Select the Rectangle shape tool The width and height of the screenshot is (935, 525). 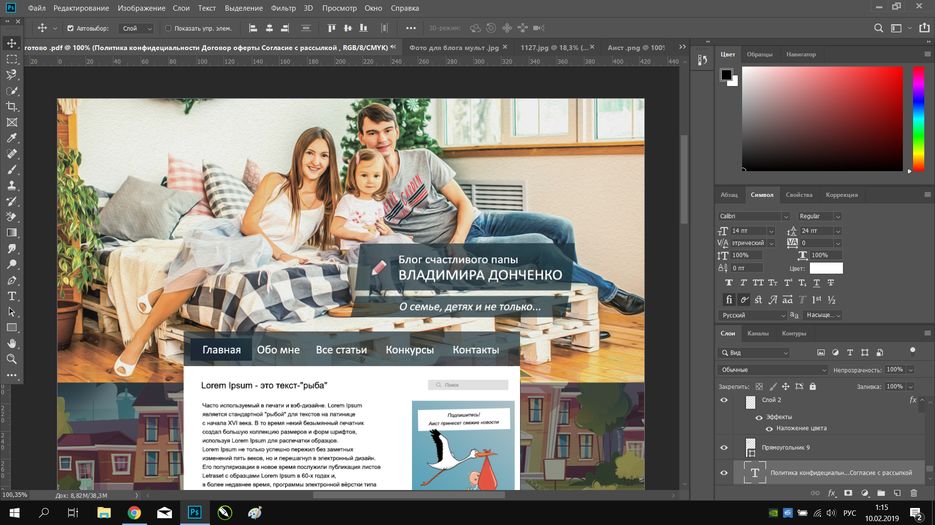tap(11, 328)
